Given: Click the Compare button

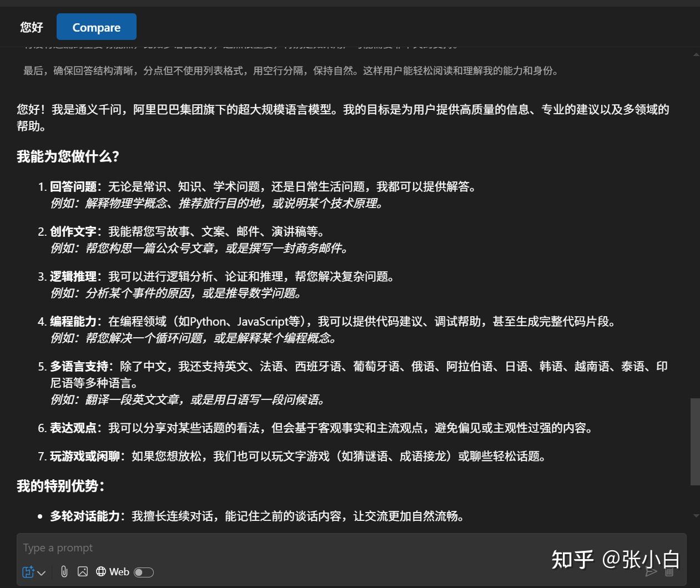Looking at the screenshot, I should (97, 27).
